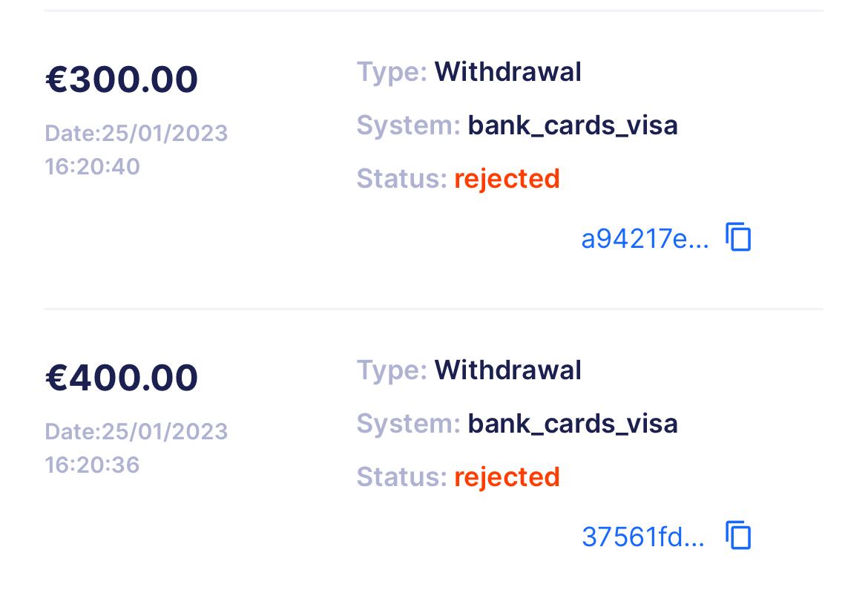Click the Status: label in €400.00 entry
This screenshot has width=868, height=590.
tap(401, 477)
